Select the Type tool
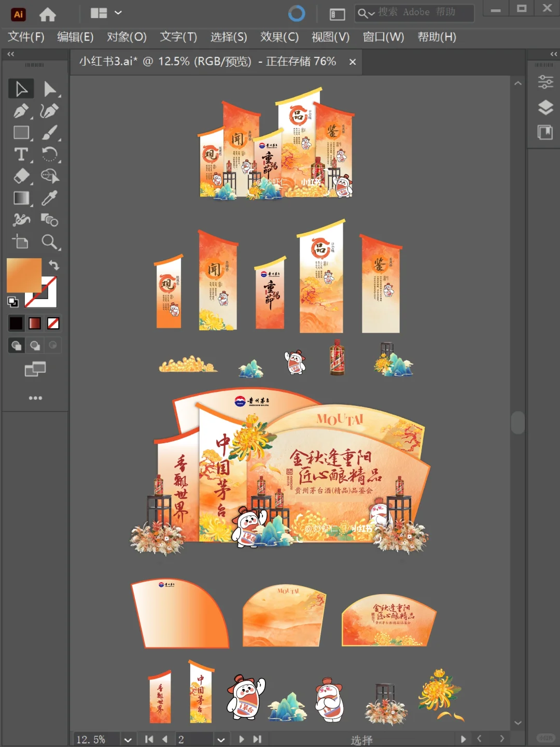The image size is (560, 747). [21, 154]
